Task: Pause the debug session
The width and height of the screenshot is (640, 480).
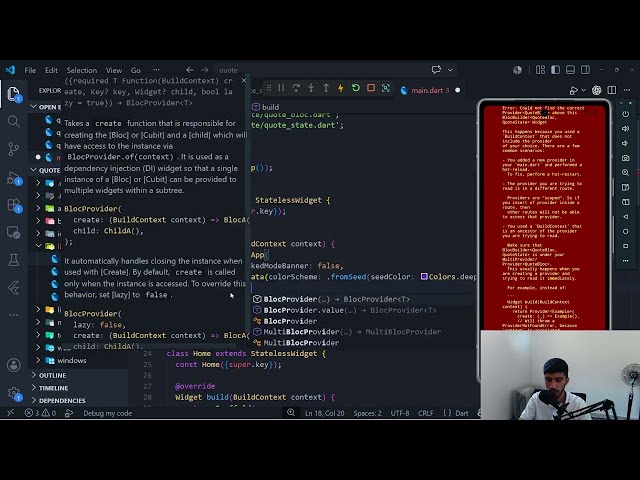Action: pos(281,88)
